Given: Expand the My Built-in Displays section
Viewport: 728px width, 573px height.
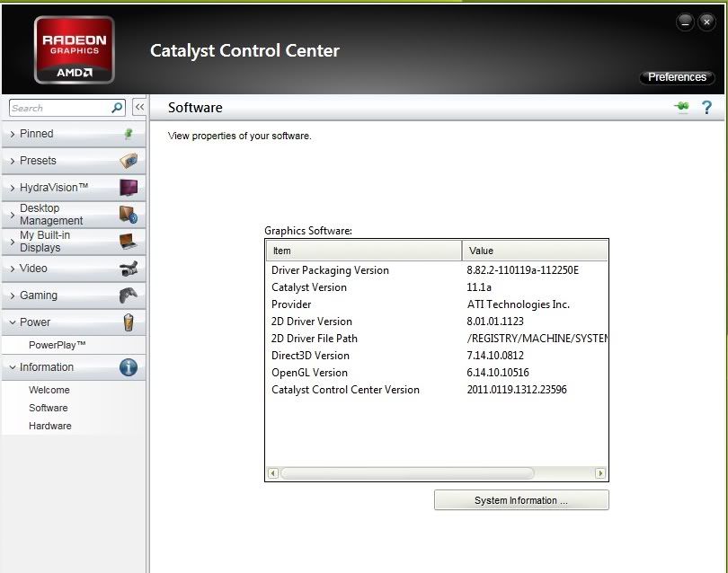Looking at the screenshot, I should coord(74,242).
